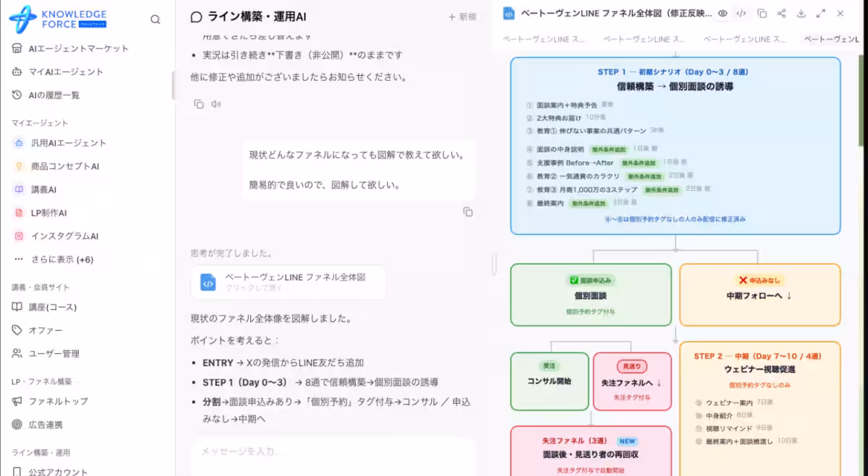Open AIエージェントマーケット store icon

(18, 48)
